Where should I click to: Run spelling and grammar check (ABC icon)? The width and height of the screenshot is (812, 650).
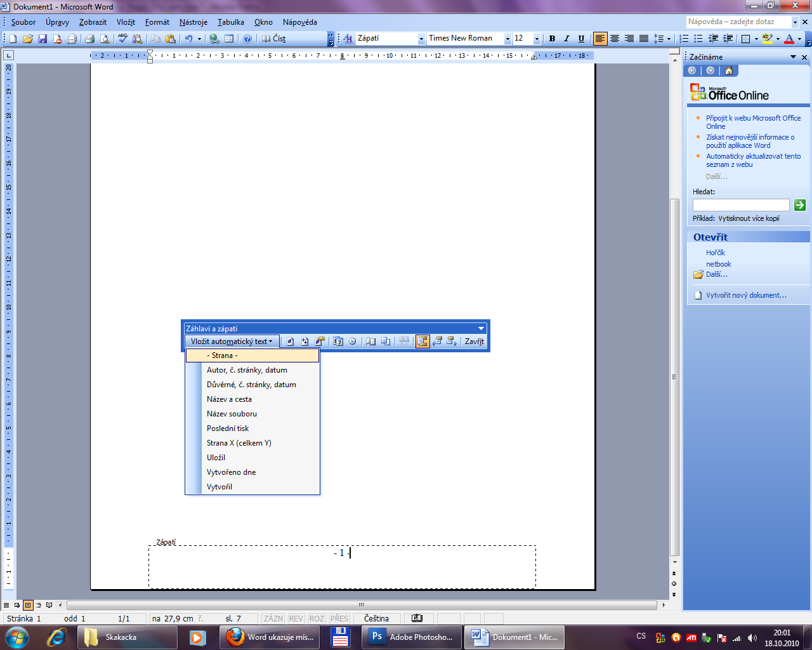tap(122, 39)
